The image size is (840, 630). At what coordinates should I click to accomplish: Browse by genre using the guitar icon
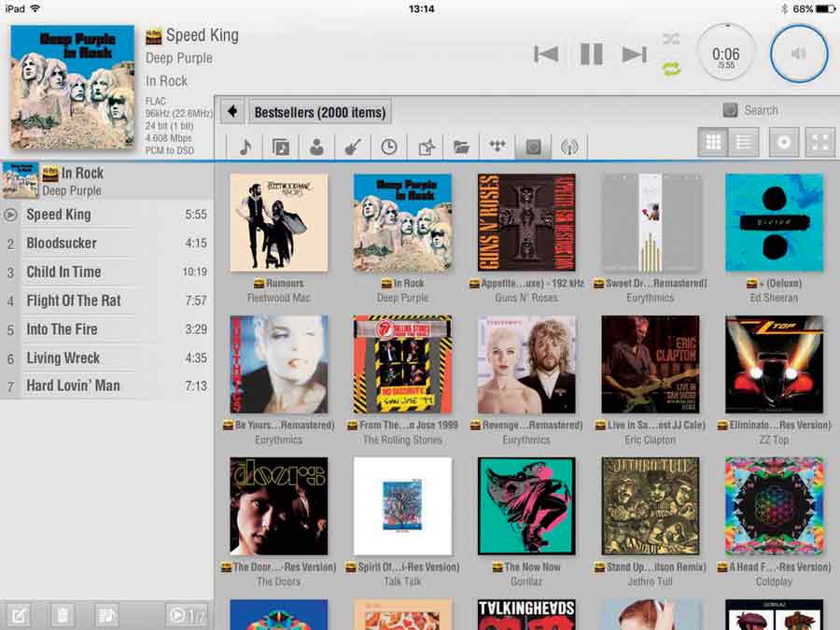(x=353, y=147)
